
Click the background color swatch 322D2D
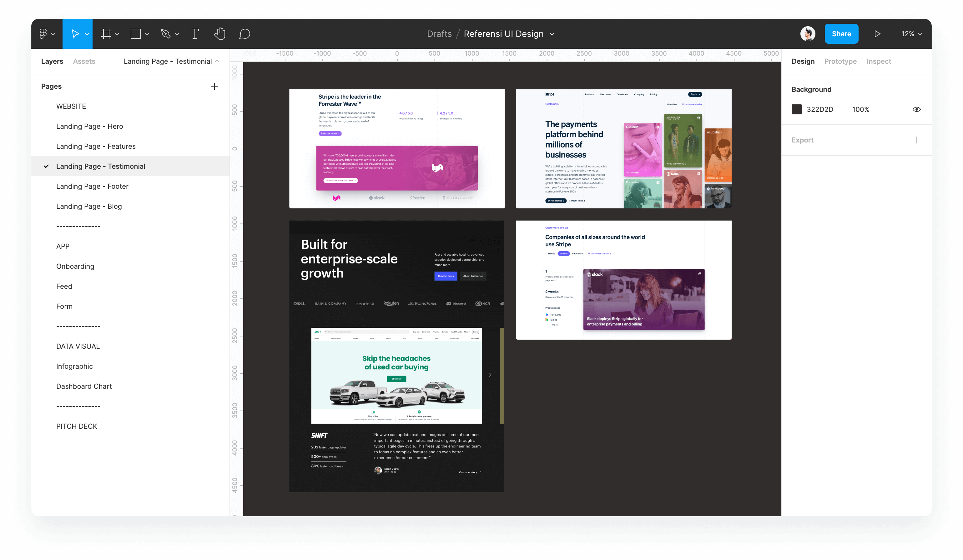point(796,109)
